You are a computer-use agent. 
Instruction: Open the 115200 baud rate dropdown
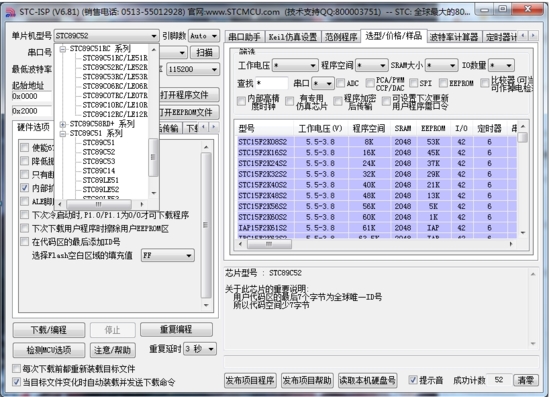(193, 69)
